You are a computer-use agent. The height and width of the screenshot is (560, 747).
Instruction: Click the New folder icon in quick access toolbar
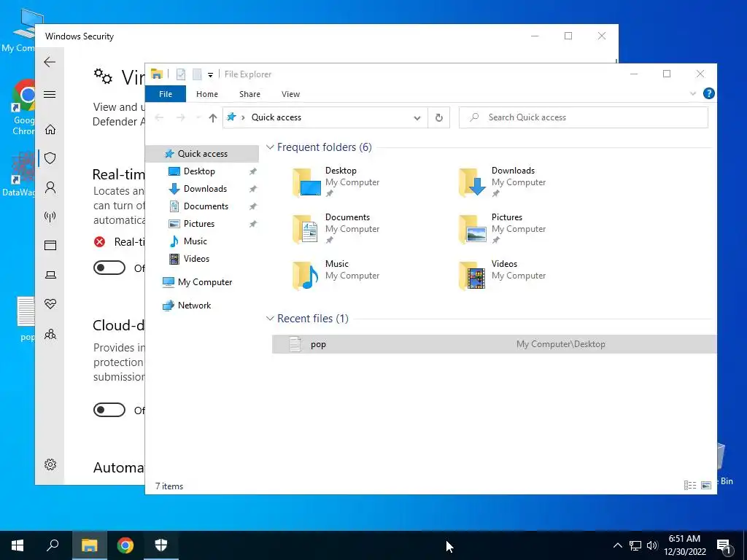tap(197, 74)
